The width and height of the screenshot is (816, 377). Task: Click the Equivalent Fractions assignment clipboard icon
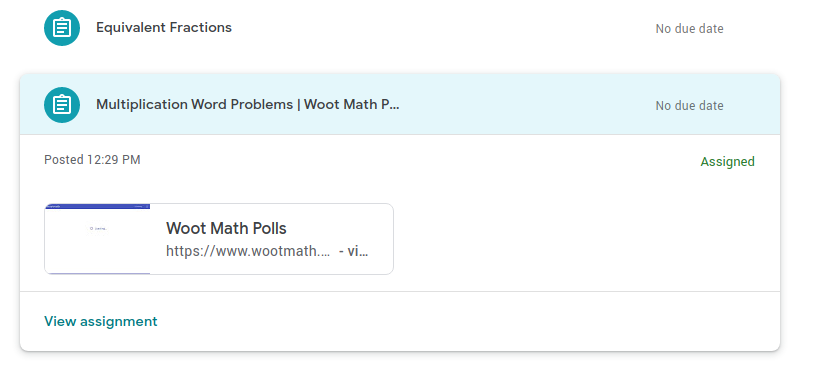pyautogui.click(x=62, y=28)
